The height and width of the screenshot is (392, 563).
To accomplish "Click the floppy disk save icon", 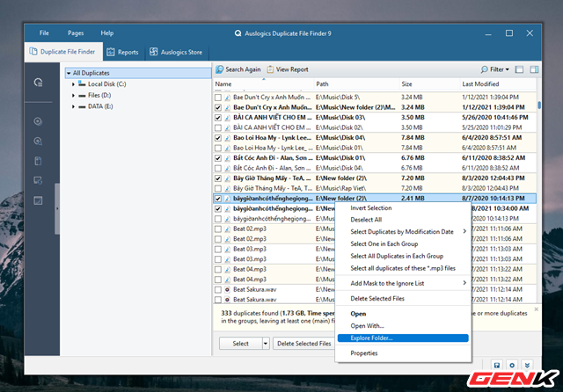I will pos(497,365).
